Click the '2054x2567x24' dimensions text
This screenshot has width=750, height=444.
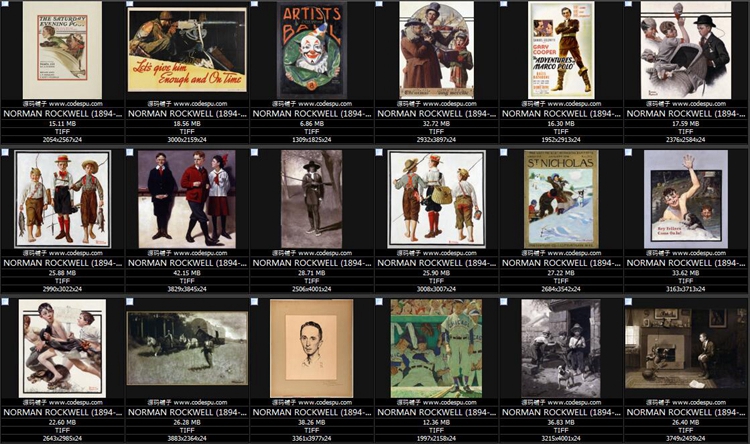63,140
